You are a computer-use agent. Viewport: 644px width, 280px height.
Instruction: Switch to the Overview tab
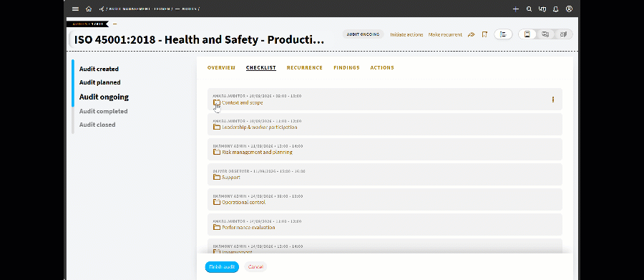221,68
